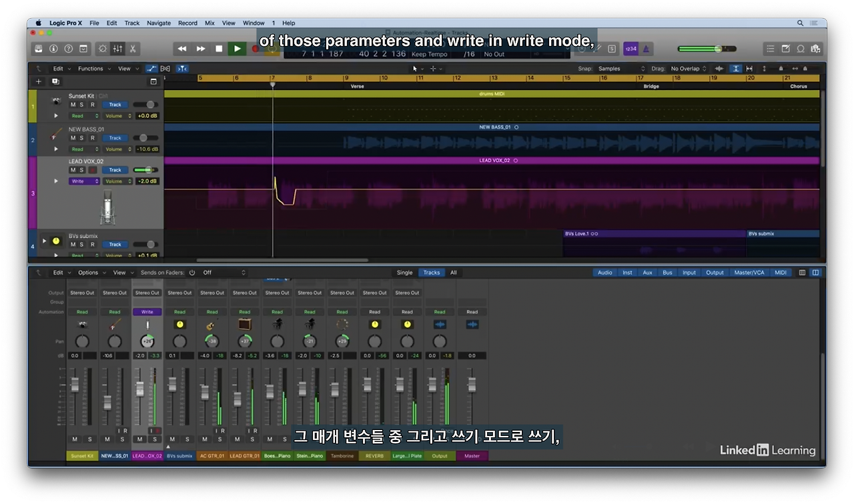The image size is (854, 504).
Task: Open global tracks button above track headers
Action: 153,81
